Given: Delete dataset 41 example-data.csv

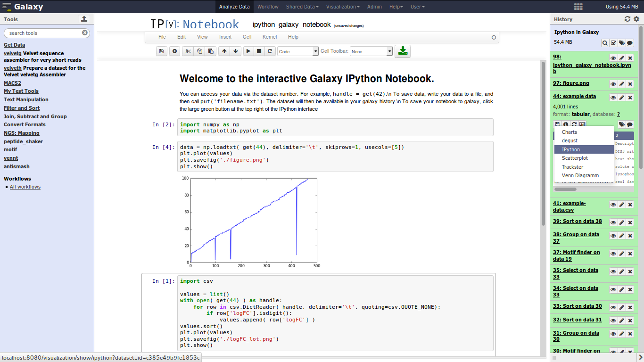Looking at the screenshot, I should pos(630,205).
